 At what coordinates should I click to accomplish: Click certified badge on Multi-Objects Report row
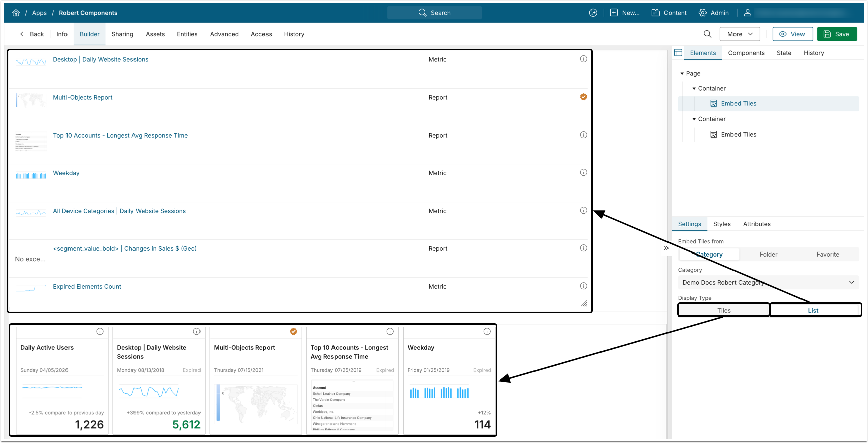click(583, 97)
